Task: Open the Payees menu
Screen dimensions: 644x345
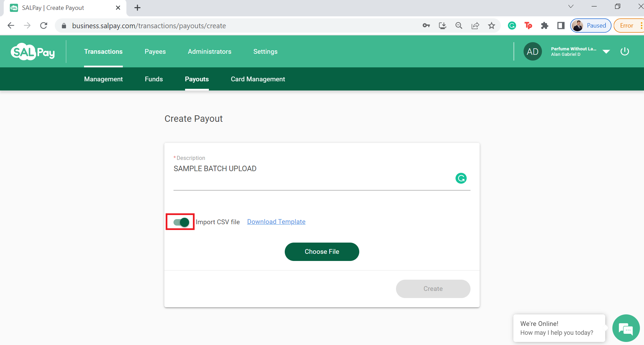Action: (155, 52)
